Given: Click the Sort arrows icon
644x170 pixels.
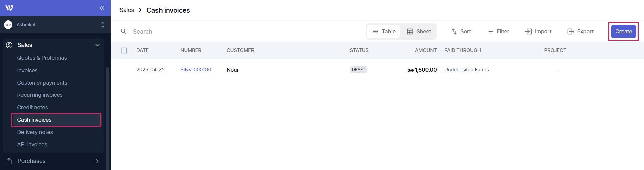Looking at the screenshot, I should click(454, 31).
